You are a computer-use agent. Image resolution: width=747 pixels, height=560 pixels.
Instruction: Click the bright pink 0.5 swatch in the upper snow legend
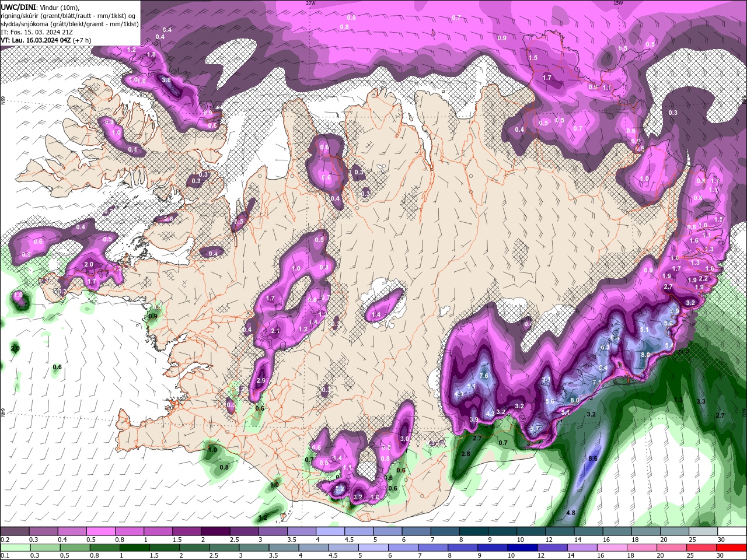(x=100, y=531)
